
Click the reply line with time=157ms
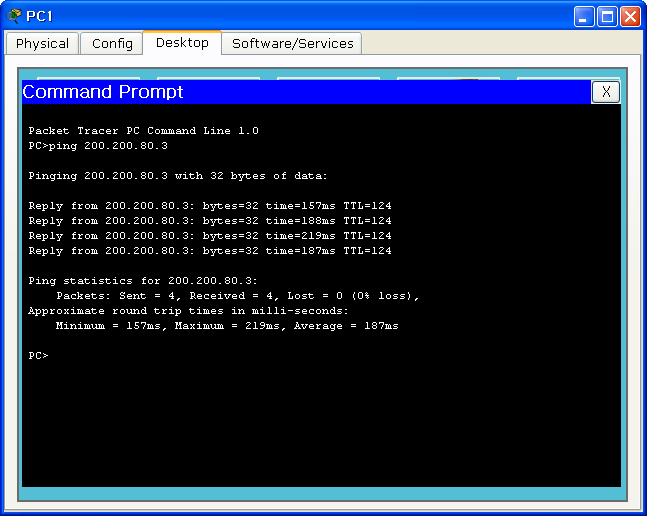point(210,206)
